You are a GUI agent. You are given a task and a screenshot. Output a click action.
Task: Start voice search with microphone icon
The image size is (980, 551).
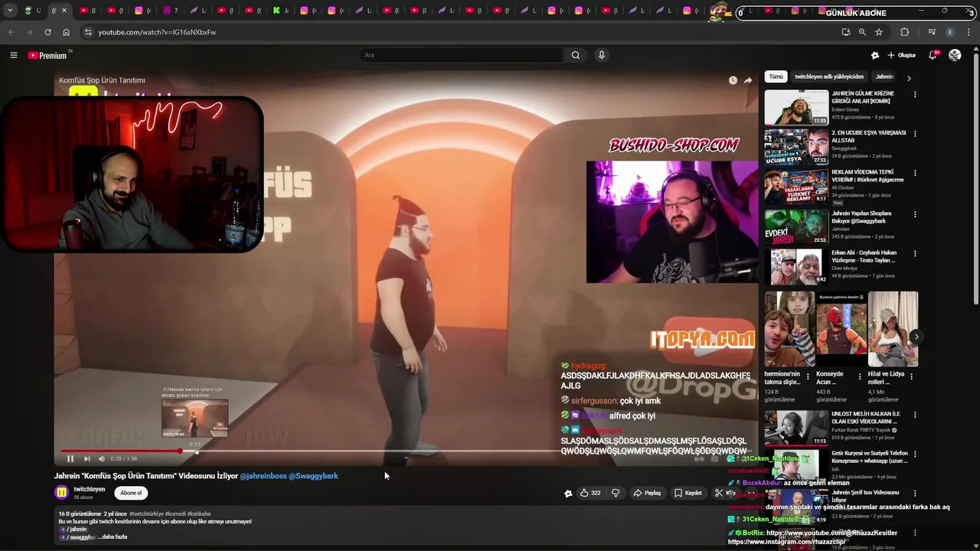click(x=602, y=55)
